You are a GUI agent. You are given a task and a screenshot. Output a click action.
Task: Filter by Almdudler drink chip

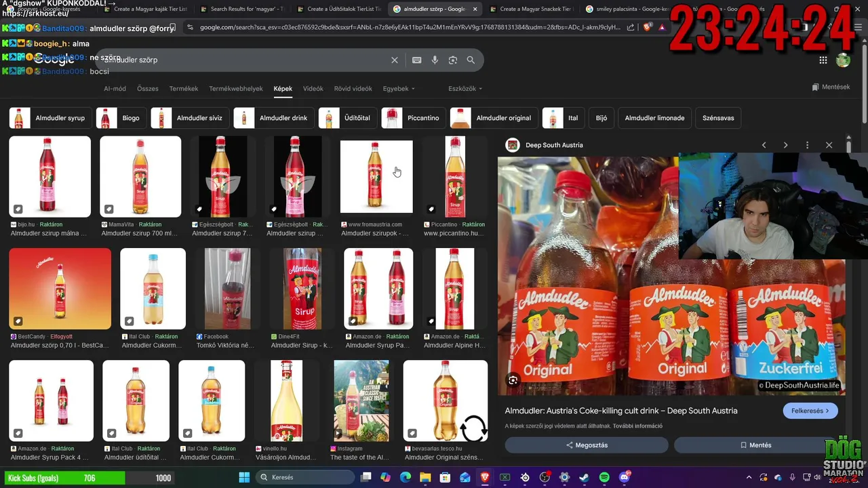click(x=273, y=118)
